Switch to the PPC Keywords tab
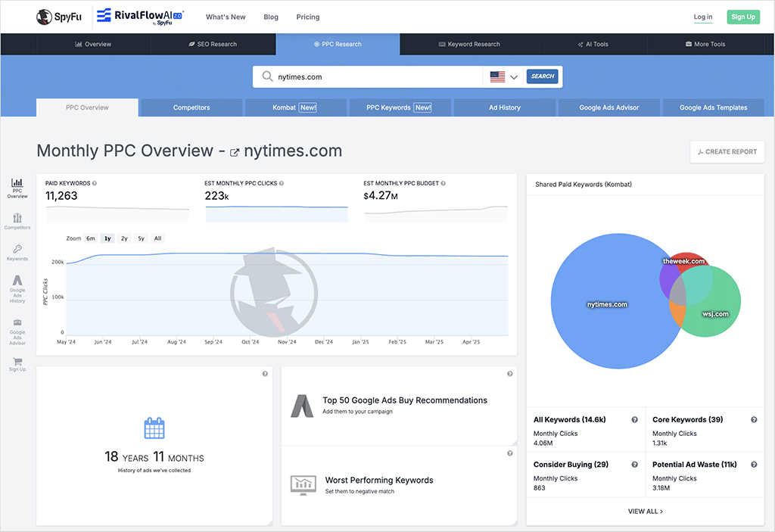The height and width of the screenshot is (532, 775). point(399,107)
